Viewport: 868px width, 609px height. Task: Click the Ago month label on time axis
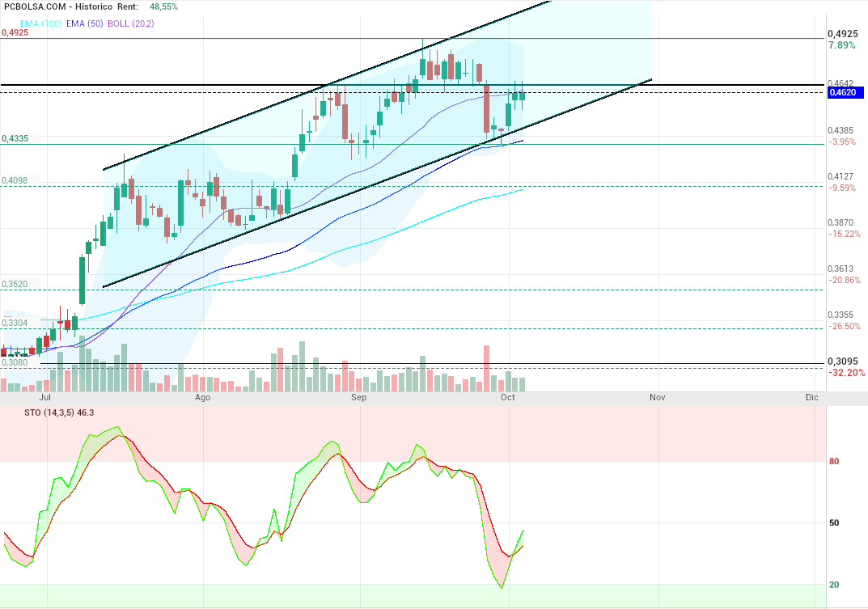coord(202,398)
